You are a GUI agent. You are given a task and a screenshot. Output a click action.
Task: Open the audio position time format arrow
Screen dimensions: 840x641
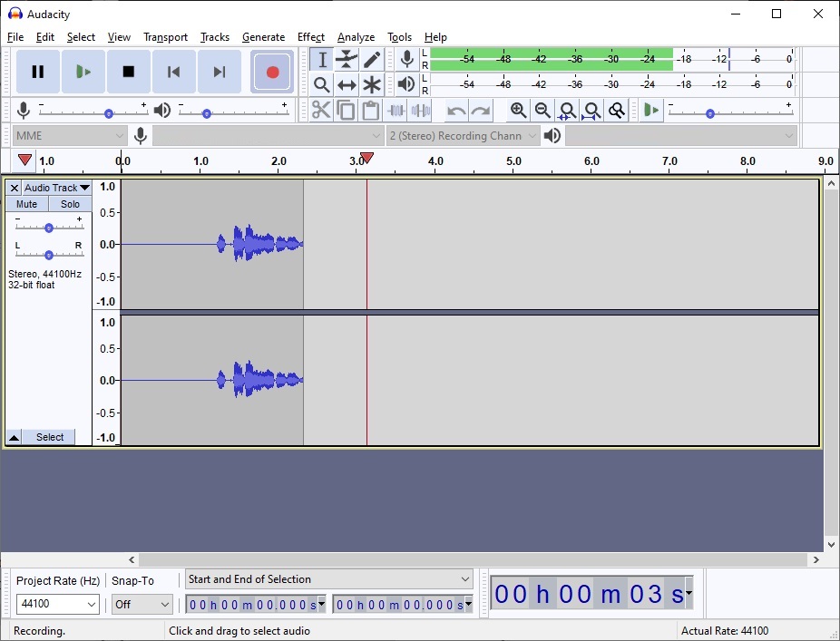click(689, 593)
